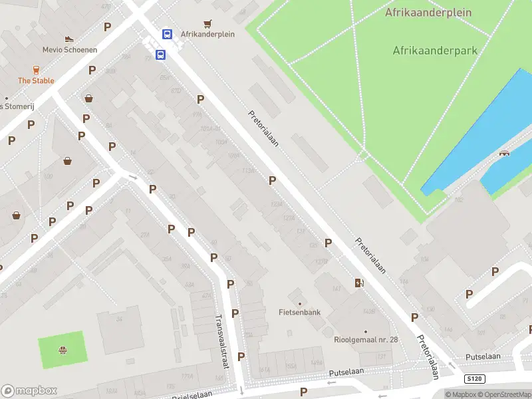Click the shopping cart icon above Afrikanderplein
532x399 pixels.
coord(207,24)
